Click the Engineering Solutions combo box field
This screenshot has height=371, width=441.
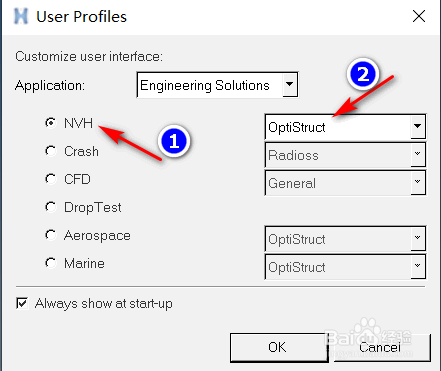click(x=217, y=85)
